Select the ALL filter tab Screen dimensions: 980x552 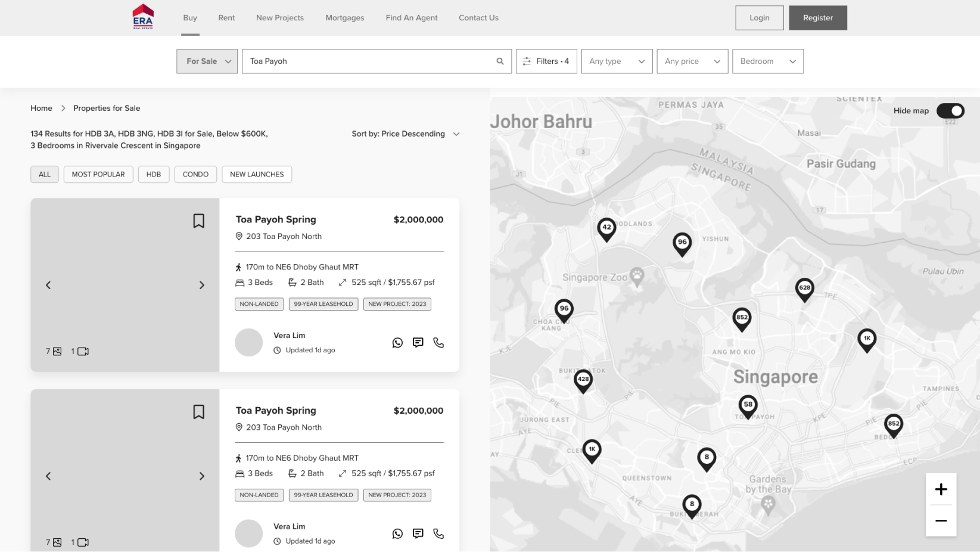(x=45, y=174)
